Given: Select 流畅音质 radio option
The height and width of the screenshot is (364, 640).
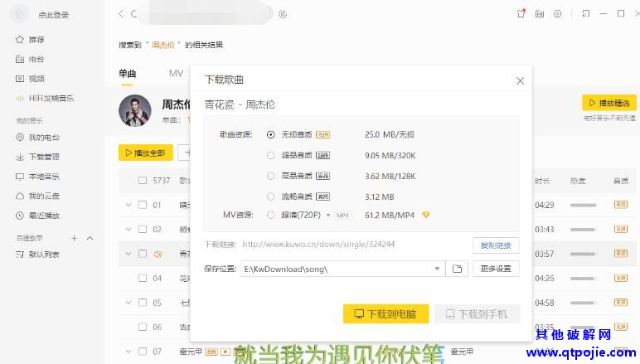Looking at the screenshot, I should [270, 197].
